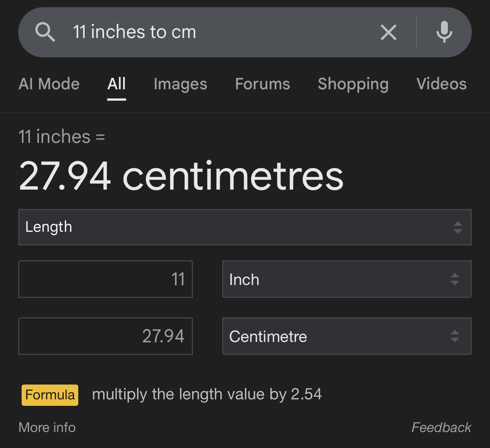Open the Forums tab
Viewport: 490px width, 448px height.
263,84
